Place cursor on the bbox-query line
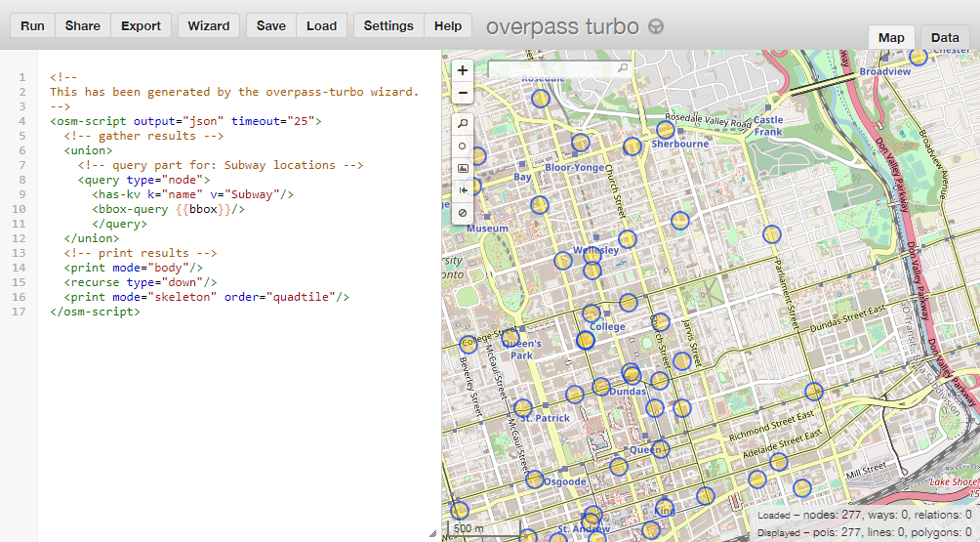The image size is (980, 542). click(168, 209)
